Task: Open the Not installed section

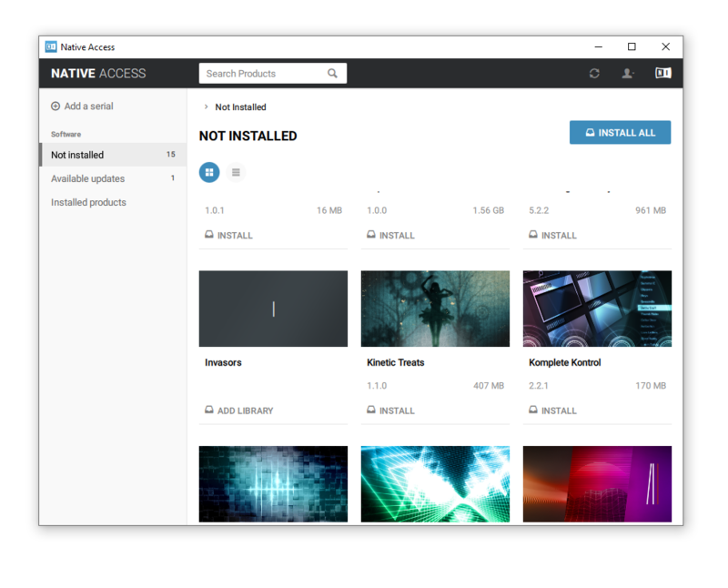Action: 113,155
